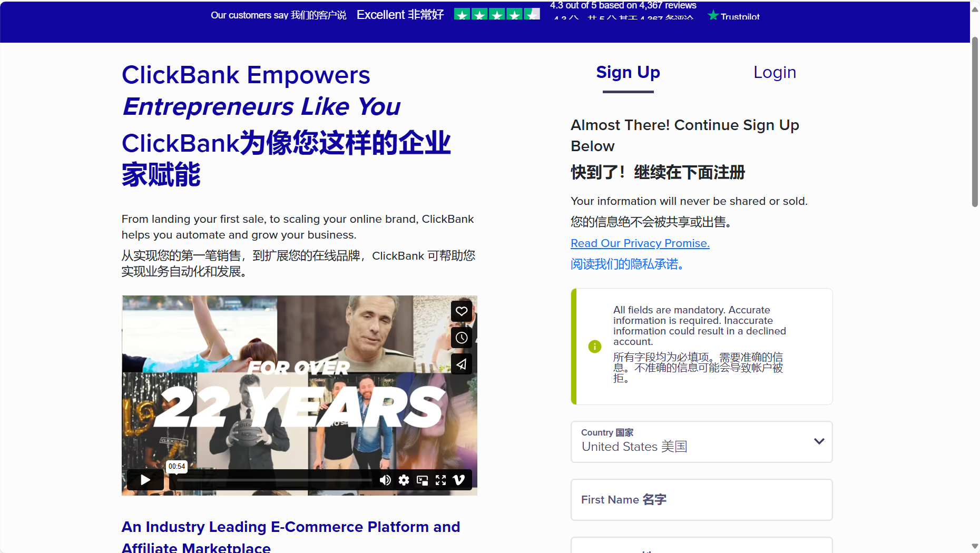Click the 'Excellent' rating text in banner
The width and height of the screenshot is (980, 553).
380,15
